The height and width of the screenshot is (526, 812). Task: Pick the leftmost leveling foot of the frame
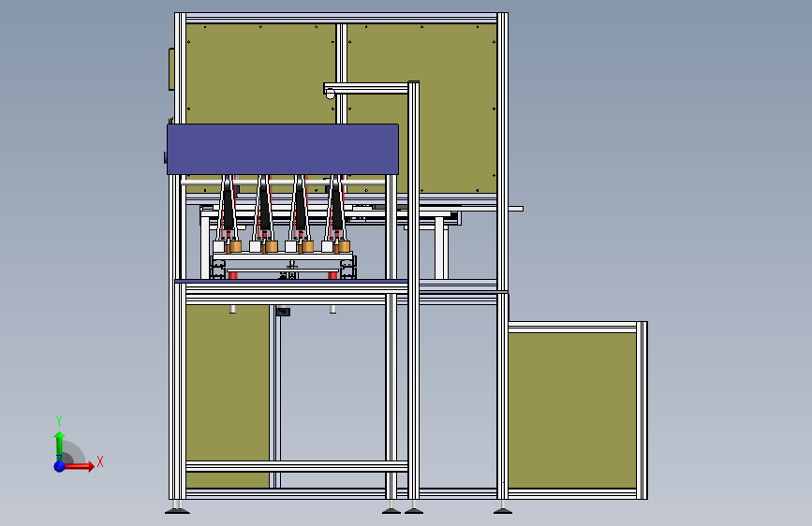tap(177, 507)
